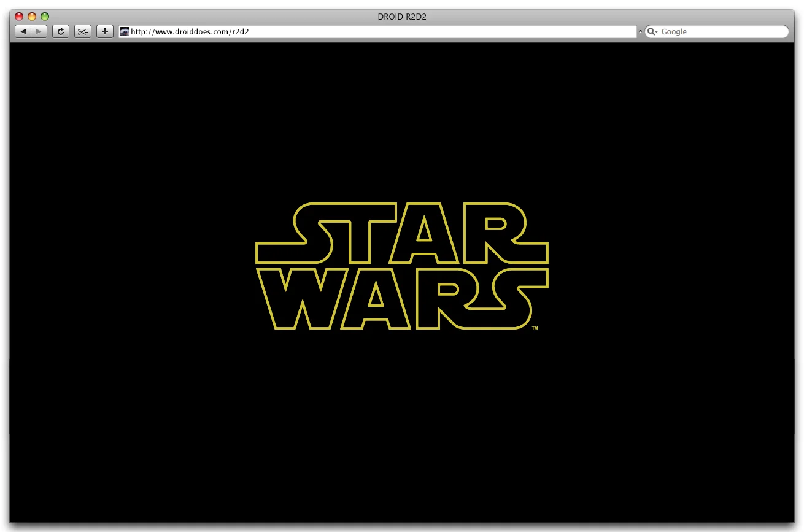Open the Google search magnifier dropdown

coord(652,31)
